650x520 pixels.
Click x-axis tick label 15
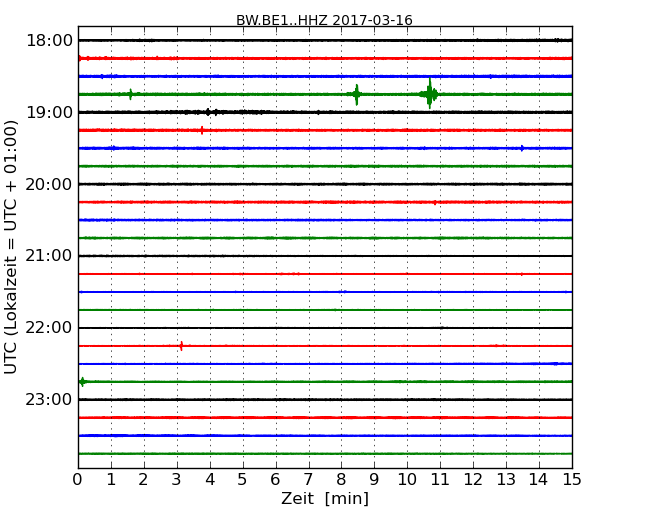pos(572,480)
